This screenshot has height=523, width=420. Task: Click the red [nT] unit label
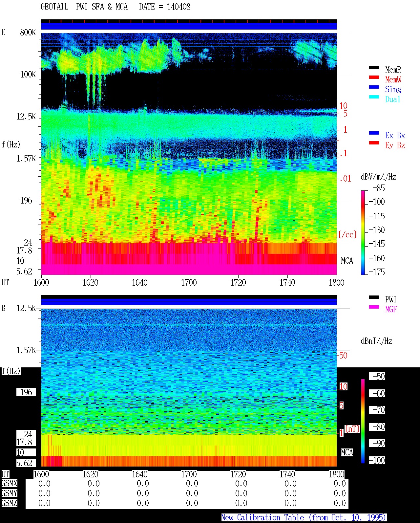click(x=352, y=429)
